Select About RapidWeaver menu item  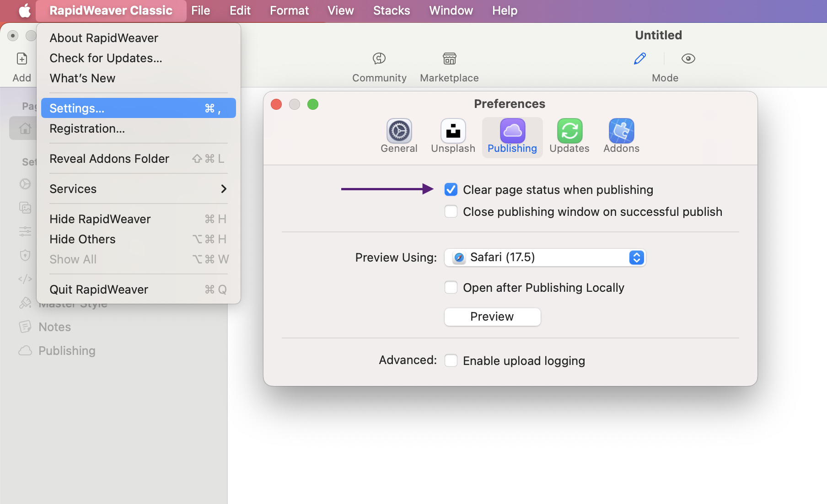point(138,38)
